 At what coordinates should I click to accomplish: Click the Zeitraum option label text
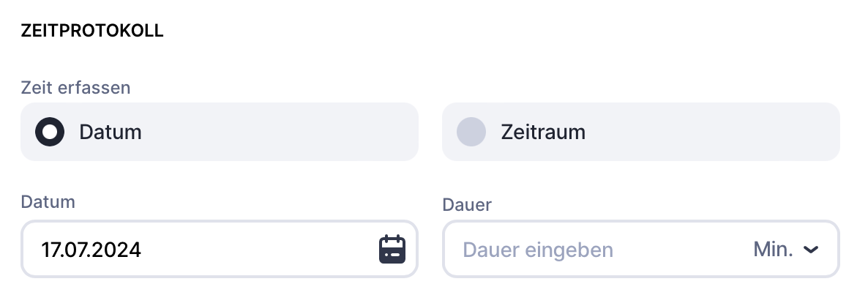(x=543, y=133)
